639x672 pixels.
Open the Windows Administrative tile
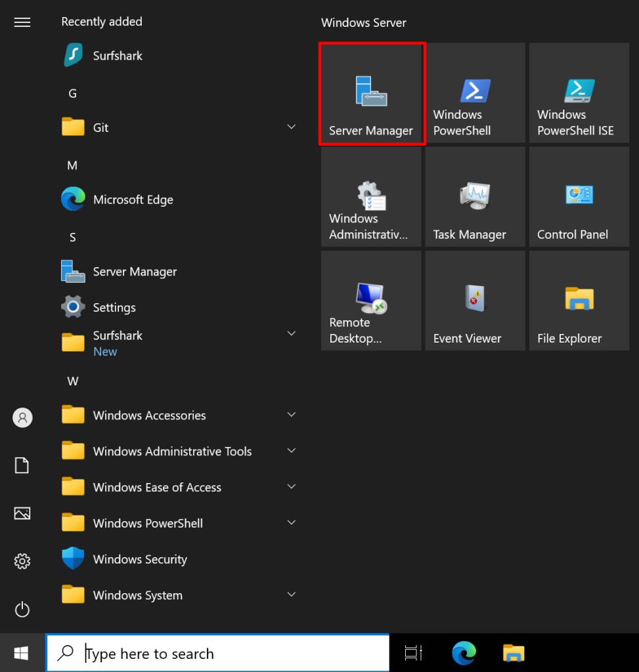tap(370, 196)
